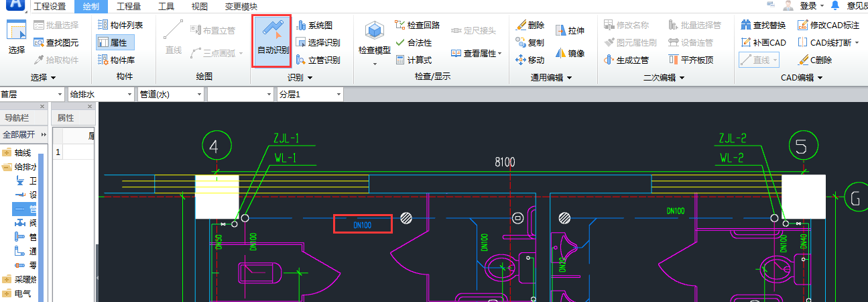The image size is (868, 302).
Task: Open the 视图 ribbon tab
Action: point(199,7)
